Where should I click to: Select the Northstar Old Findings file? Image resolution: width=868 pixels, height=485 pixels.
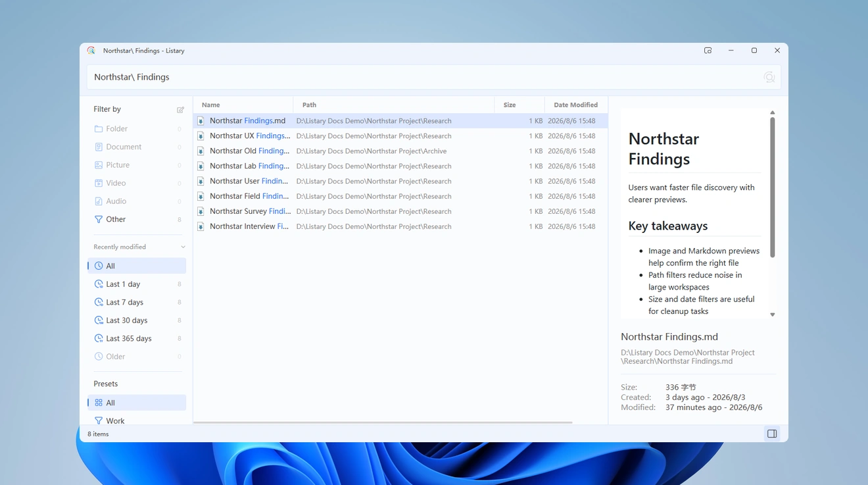400,151
